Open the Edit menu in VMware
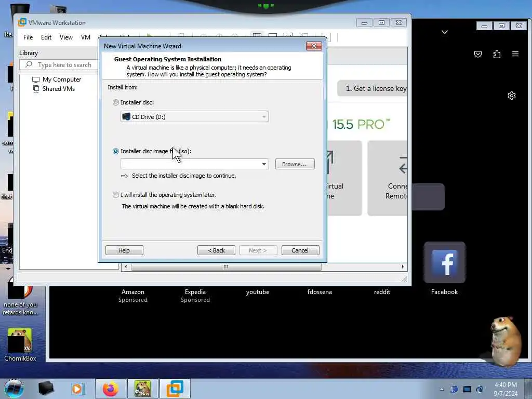 46,37
